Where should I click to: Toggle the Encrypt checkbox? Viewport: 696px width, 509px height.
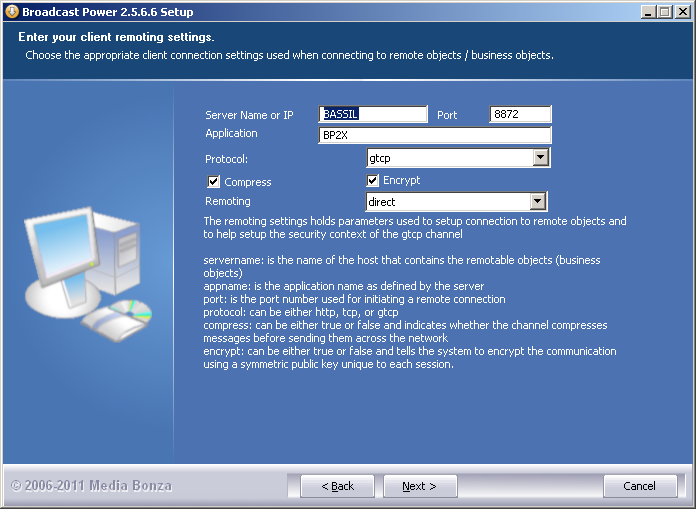372,180
